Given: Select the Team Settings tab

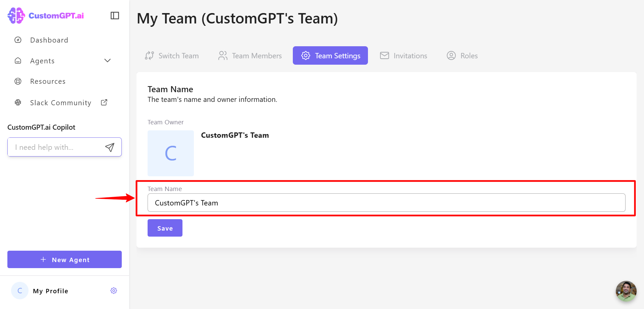Looking at the screenshot, I should [330, 56].
